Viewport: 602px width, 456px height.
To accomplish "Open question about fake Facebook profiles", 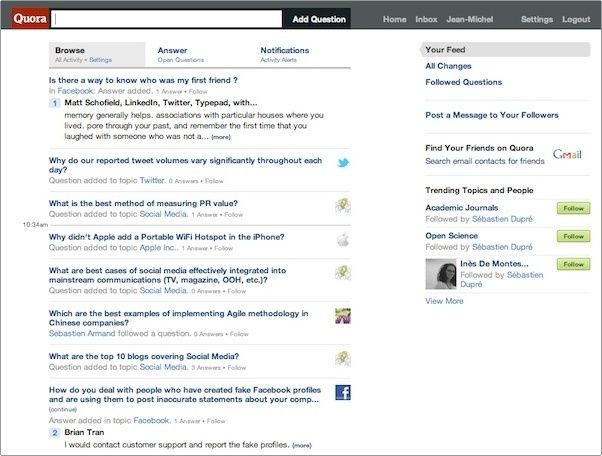I will 184,395.
